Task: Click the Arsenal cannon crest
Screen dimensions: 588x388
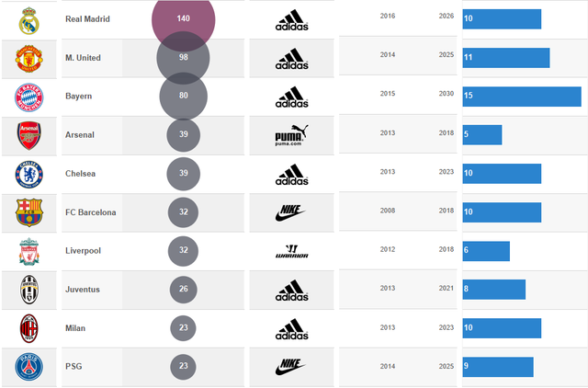Action: click(x=29, y=135)
